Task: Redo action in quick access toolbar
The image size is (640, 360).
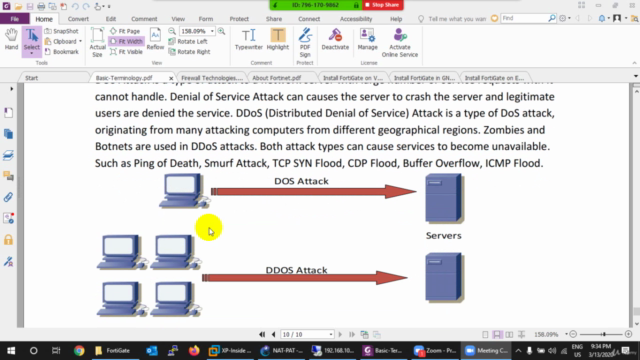Action: [x=86, y=6]
